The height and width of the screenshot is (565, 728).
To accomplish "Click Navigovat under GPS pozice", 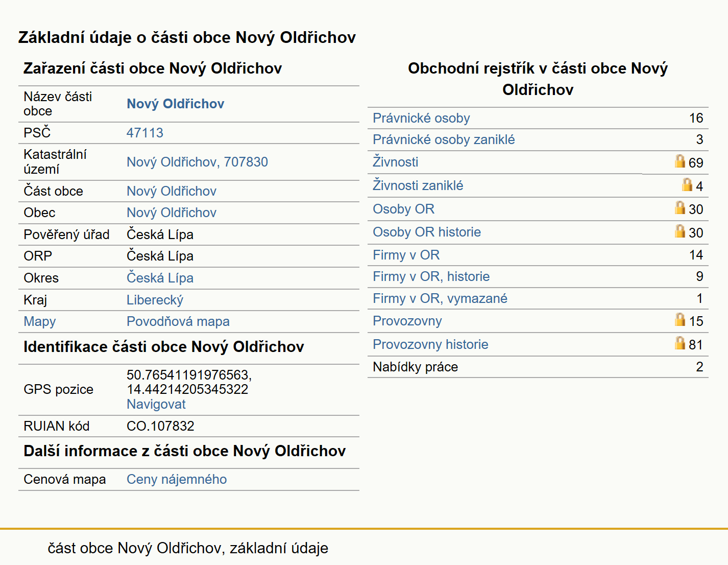I will pos(156,404).
